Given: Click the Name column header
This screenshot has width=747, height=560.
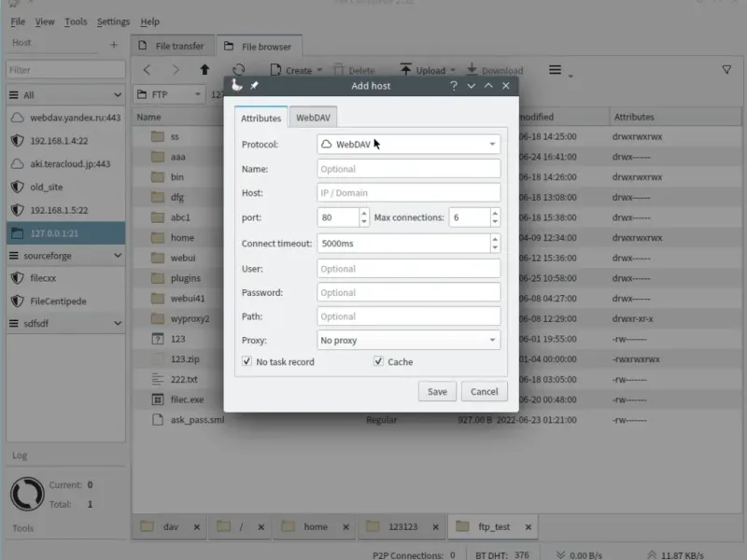Looking at the screenshot, I should pos(177,117).
